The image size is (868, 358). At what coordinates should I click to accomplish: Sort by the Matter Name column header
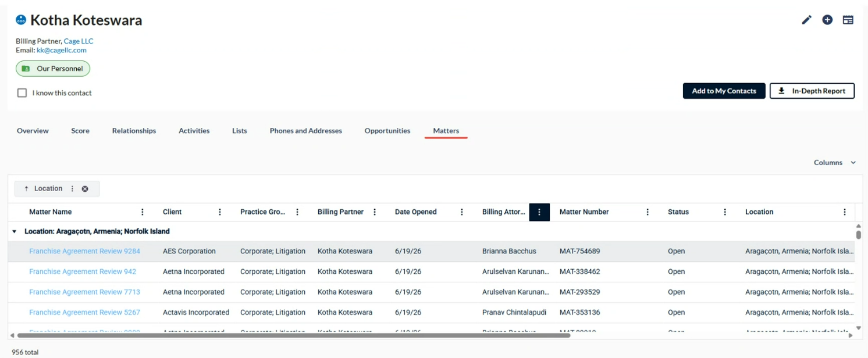[51, 212]
